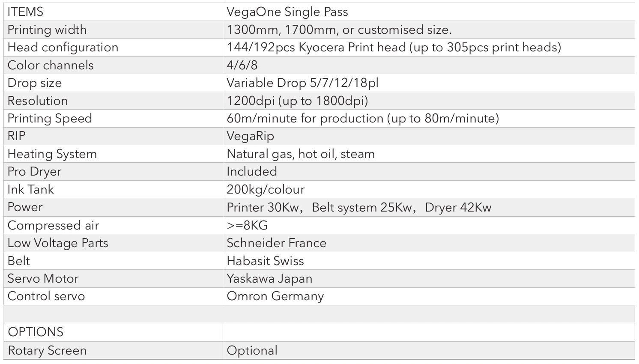Select the 1300mm, 1700mm printing width value
This screenshot has height=364, width=639.
pyautogui.click(x=339, y=30)
